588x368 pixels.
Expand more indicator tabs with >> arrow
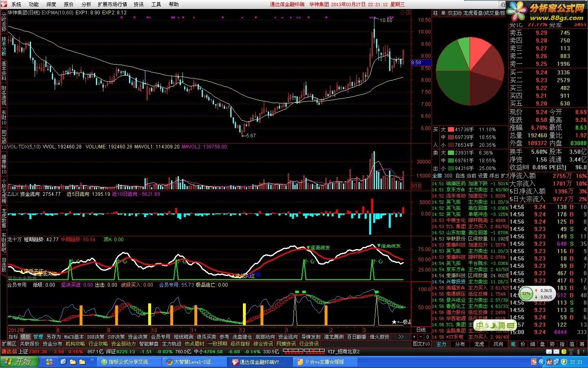coord(401,337)
